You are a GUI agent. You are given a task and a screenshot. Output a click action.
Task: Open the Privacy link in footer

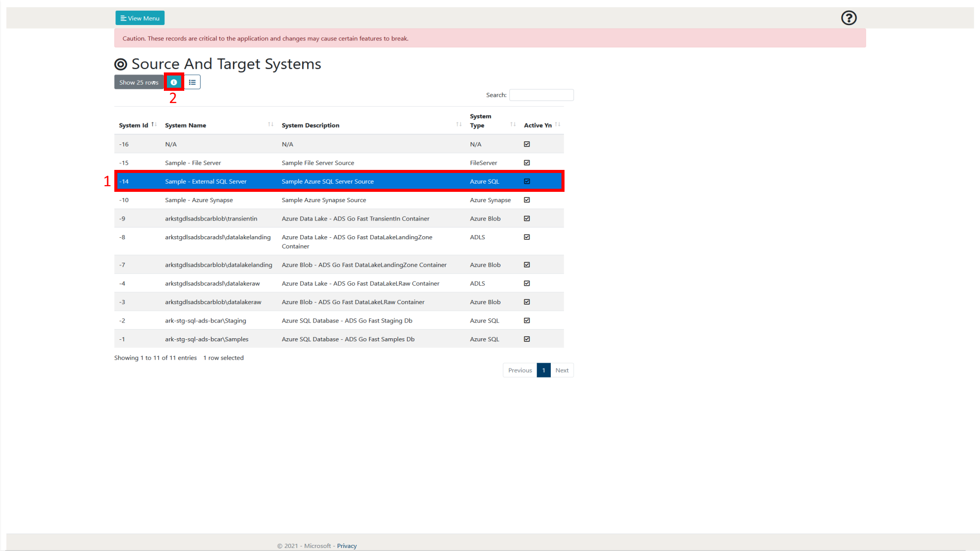[x=347, y=546]
